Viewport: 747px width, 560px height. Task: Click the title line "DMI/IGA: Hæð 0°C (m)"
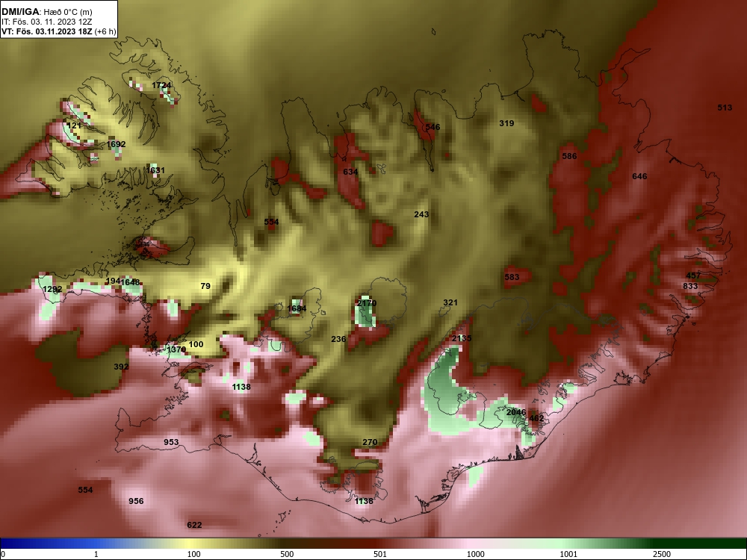coord(46,12)
